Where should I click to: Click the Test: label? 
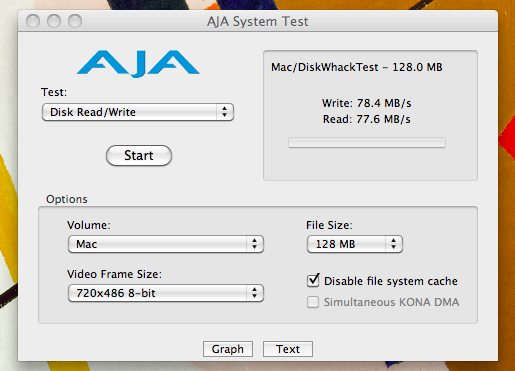(54, 92)
